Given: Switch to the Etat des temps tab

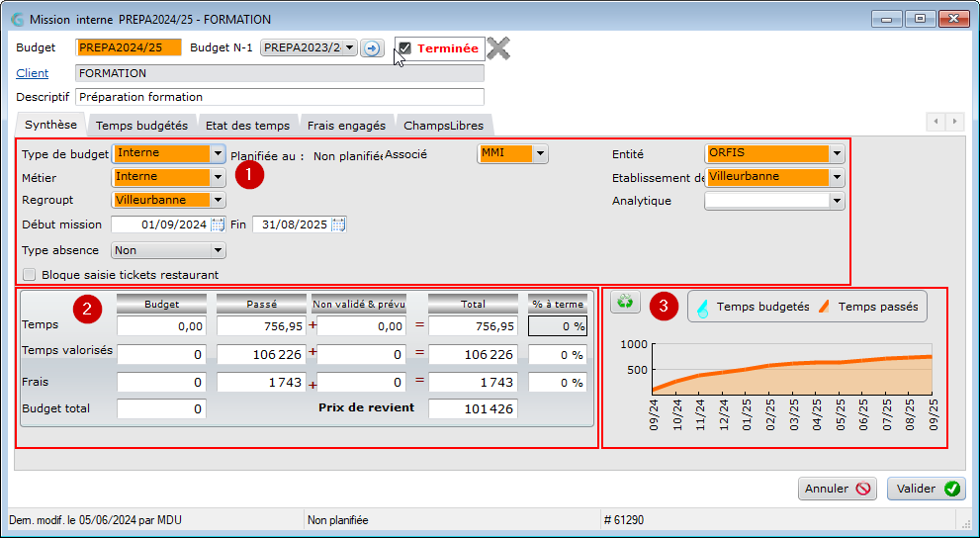Looking at the screenshot, I should [x=248, y=126].
